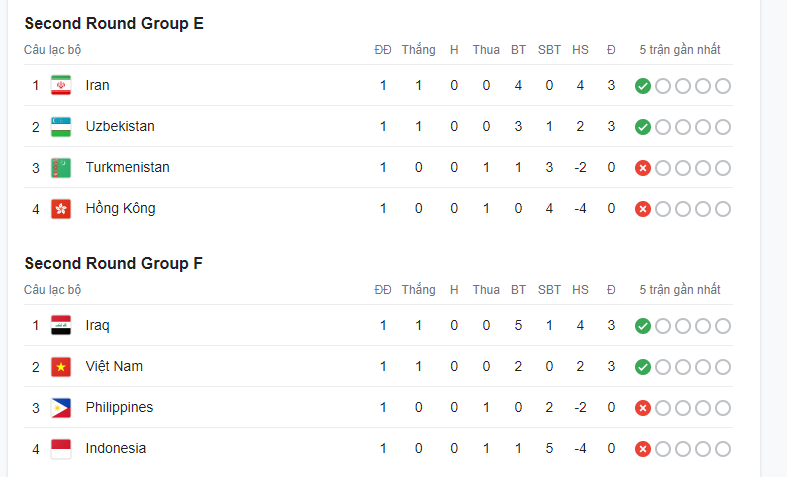787x477 pixels.
Task: Click Group F 'Thắng' column header
Action: coord(418,290)
